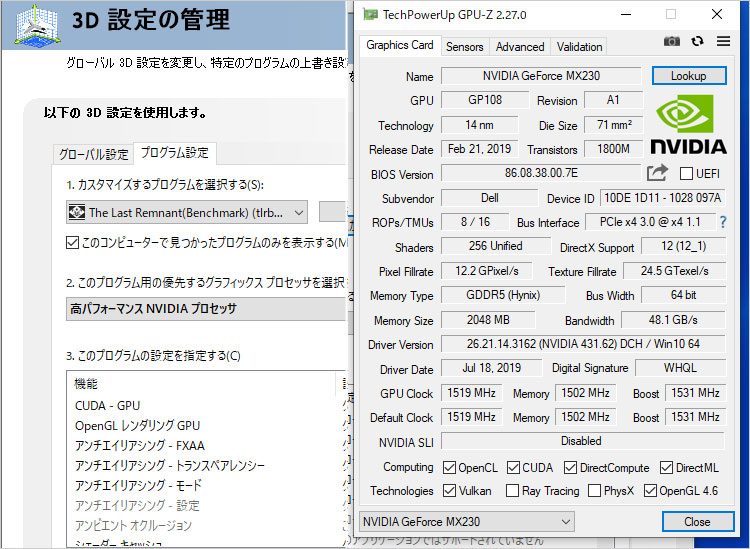This screenshot has width=750, height=549.
Task: Click the Subvendor value Dell
Action: 489,198
